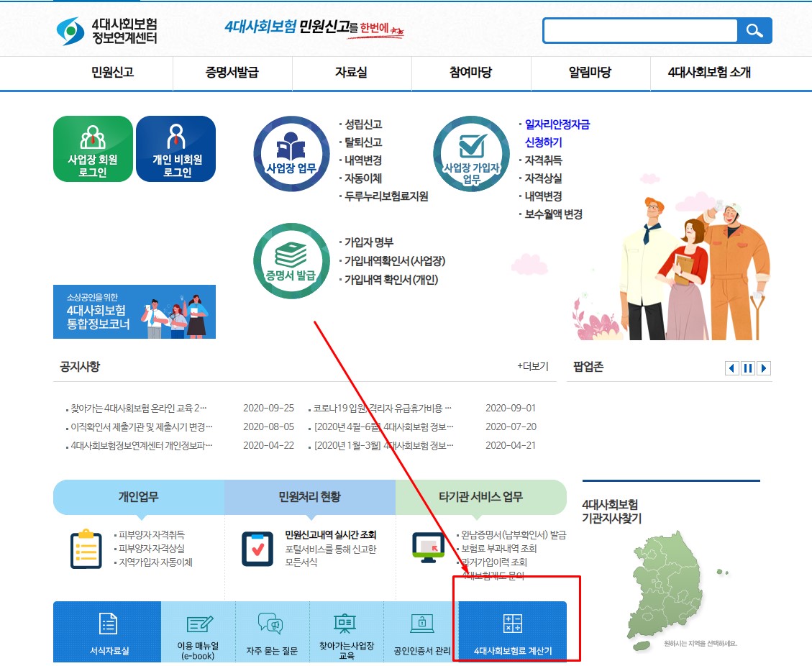This screenshot has height=666, width=812.
Task: Open the 보수월액 변경 link
Action: 554,214
